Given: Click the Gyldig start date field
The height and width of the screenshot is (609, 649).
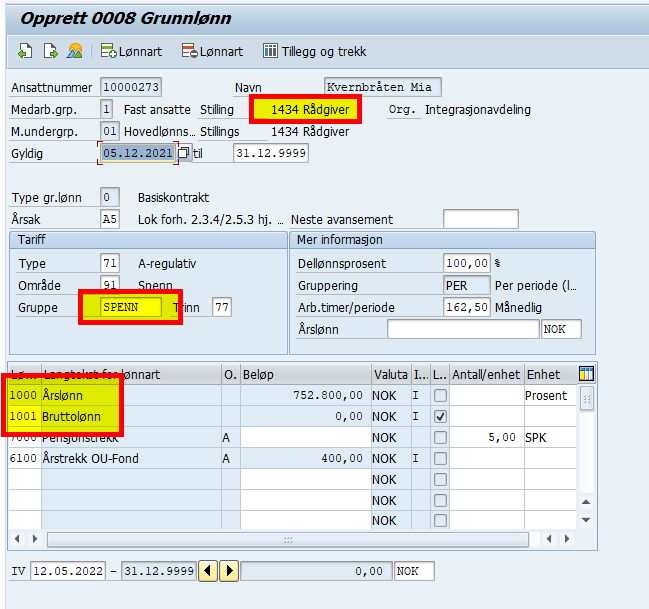Looking at the screenshot, I should point(138,153).
